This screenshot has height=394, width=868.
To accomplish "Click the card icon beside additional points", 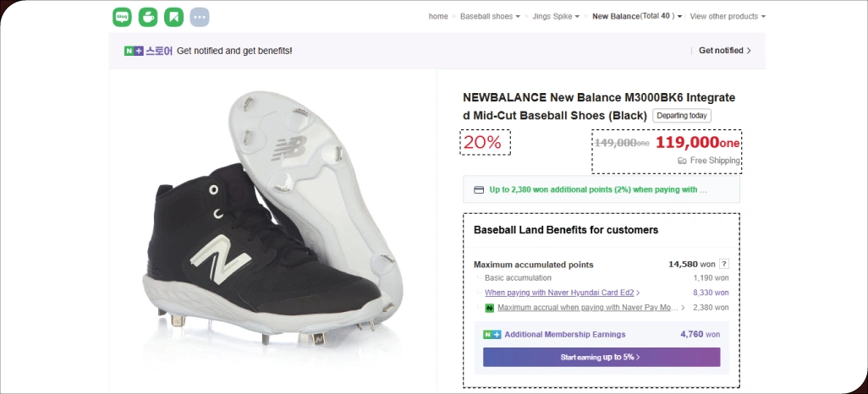I will 479,189.
